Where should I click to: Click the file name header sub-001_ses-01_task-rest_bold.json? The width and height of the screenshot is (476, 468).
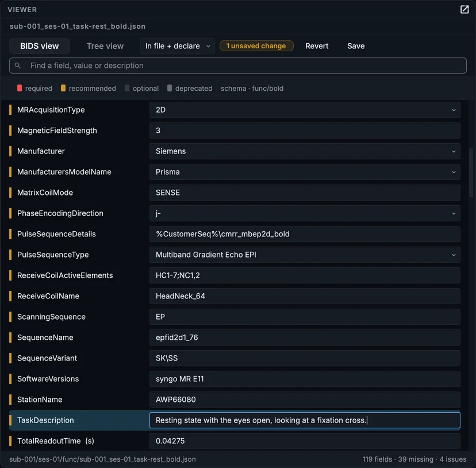point(78,26)
